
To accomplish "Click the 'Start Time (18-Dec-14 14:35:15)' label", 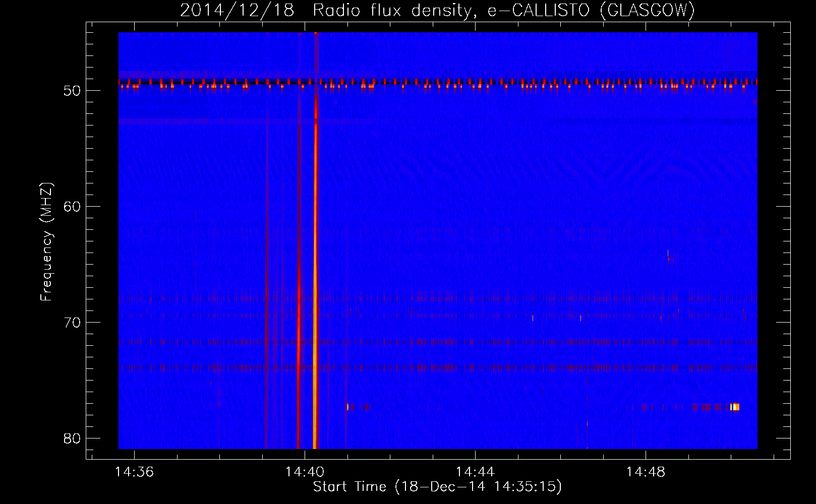I will point(437,487).
